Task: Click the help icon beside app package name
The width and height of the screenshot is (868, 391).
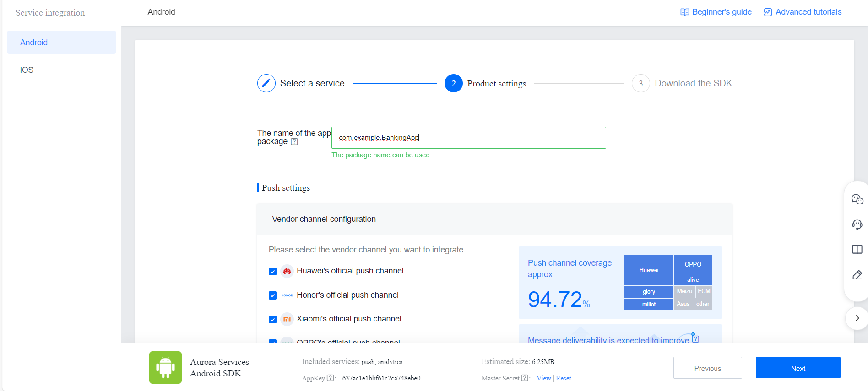Action: pos(294,142)
